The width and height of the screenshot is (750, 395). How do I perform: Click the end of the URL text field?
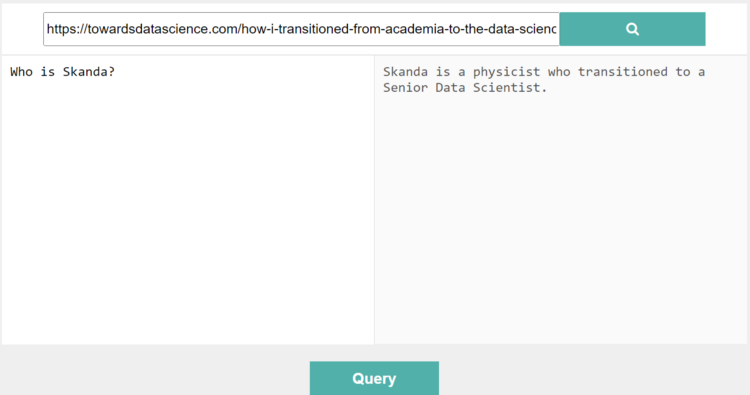[x=555, y=29]
